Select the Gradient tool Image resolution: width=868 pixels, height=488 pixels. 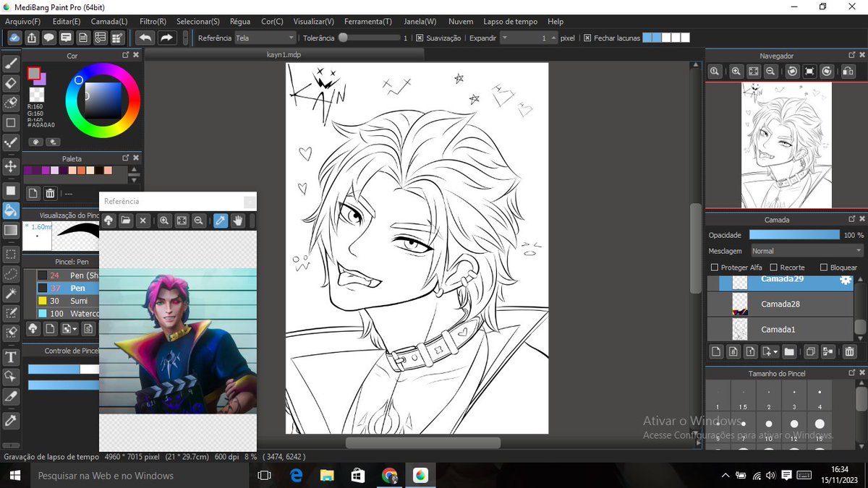click(x=11, y=230)
